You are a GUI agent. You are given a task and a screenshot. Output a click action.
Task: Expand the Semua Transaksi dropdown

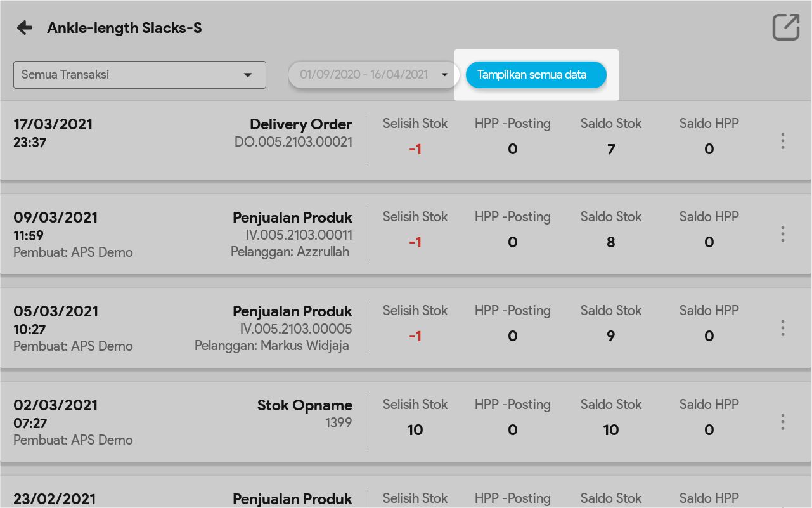139,75
